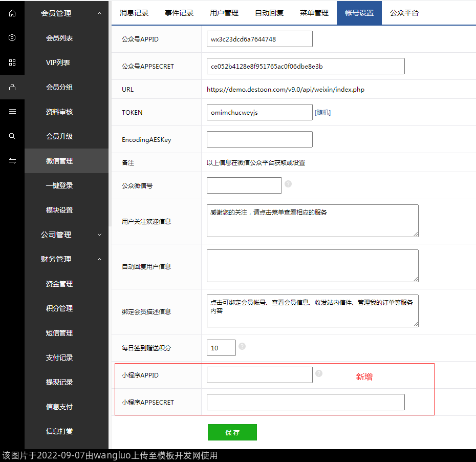Expand the 公司管理 sidebar section
The height and width of the screenshot is (462, 476).
click(x=99, y=235)
